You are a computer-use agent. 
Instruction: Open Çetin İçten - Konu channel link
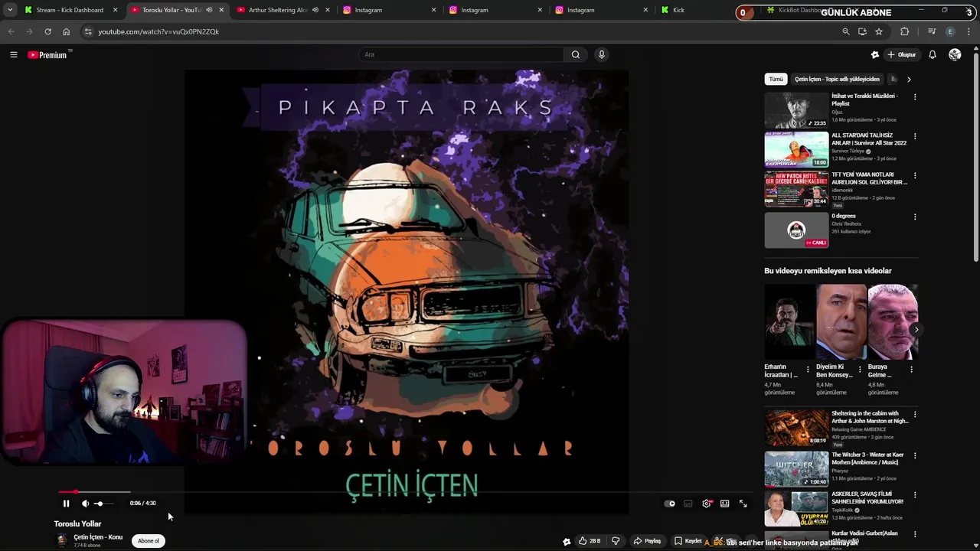(x=98, y=537)
